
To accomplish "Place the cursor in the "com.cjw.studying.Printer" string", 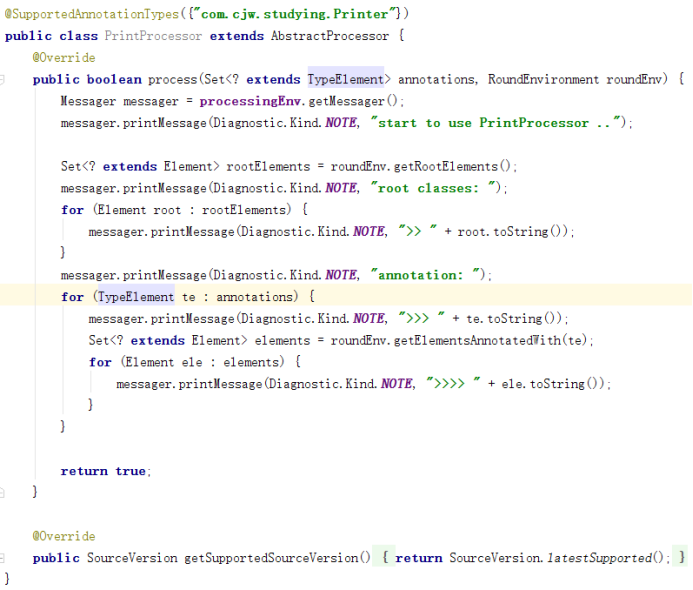I will click(x=294, y=14).
